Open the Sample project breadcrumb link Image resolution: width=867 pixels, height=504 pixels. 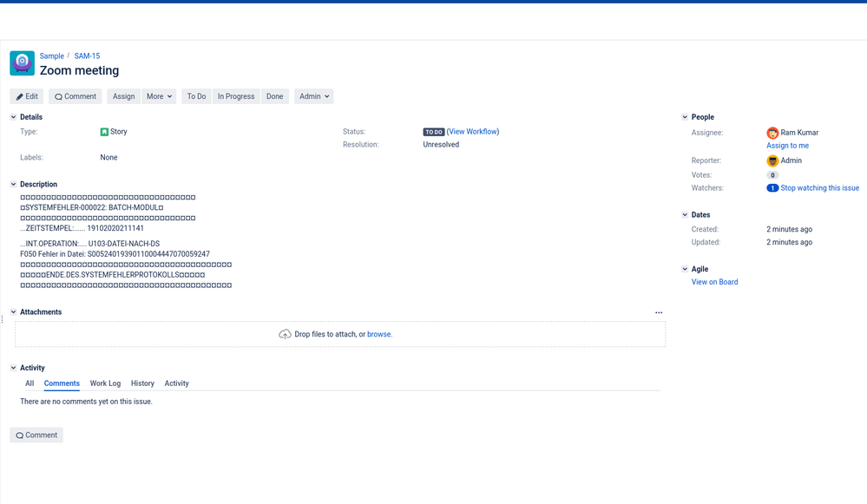click(x=52, y=56)
